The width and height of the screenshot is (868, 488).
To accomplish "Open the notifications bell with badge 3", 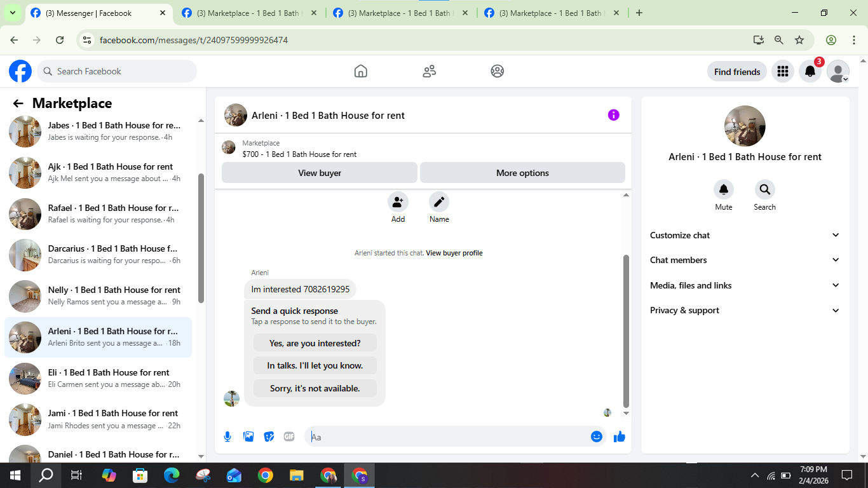I will pyautogui.click(x=810, y=71).
